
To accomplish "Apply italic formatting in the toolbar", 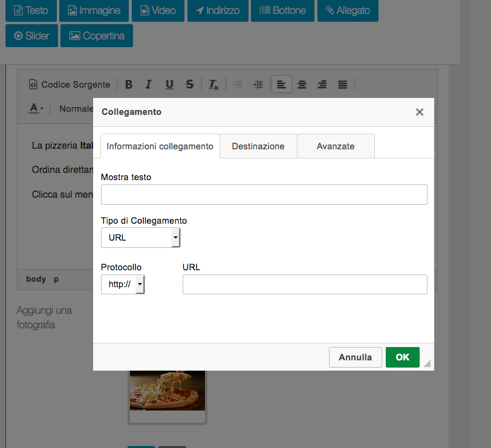I will pyautogui.click(x=149, y=85).
